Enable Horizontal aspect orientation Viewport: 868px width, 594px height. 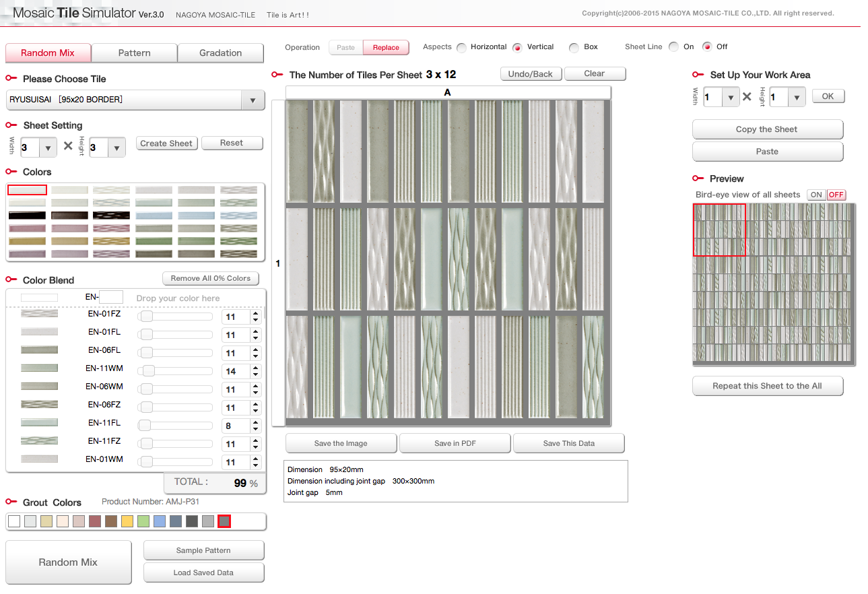(x=461, y=47)
